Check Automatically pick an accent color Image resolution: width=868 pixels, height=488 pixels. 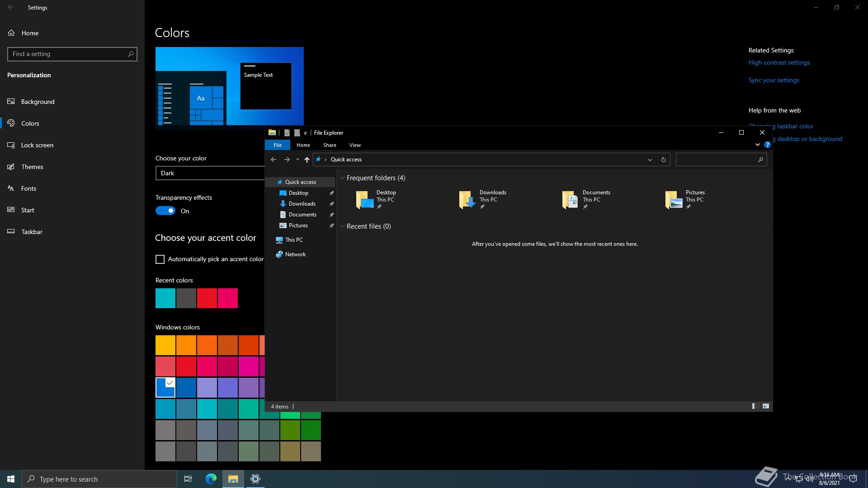pos(160,259)
